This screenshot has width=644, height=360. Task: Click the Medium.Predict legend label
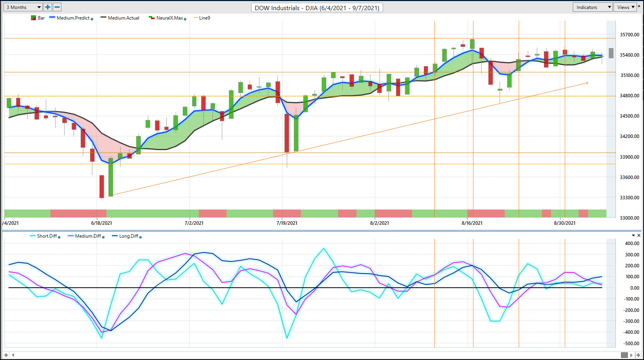point(73,18)
